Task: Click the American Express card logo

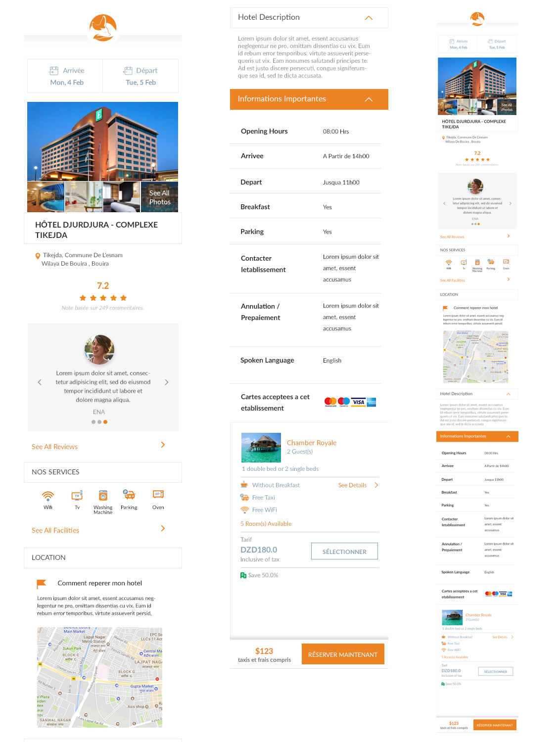Action: [372, 402]
